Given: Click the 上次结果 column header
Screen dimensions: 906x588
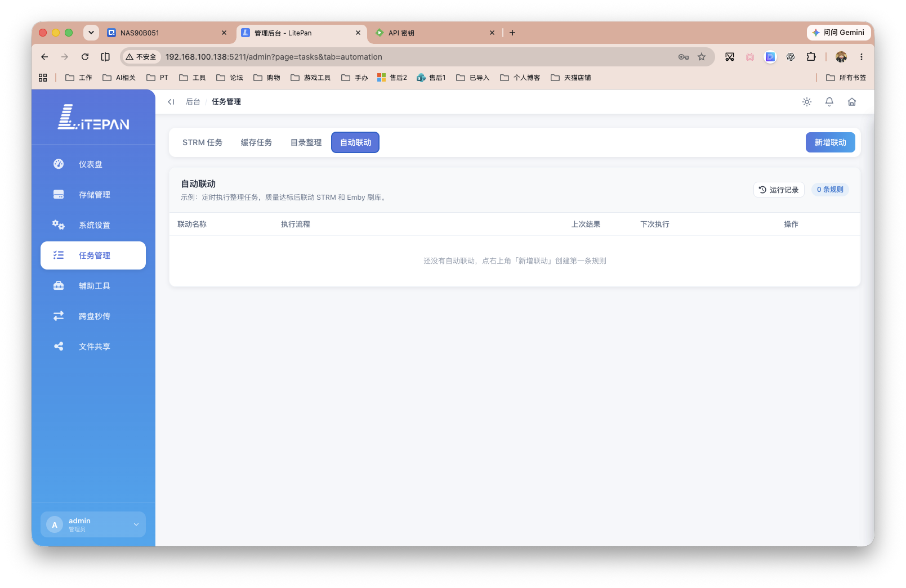Looking at the screenshot, I should [x=586, y=224].
